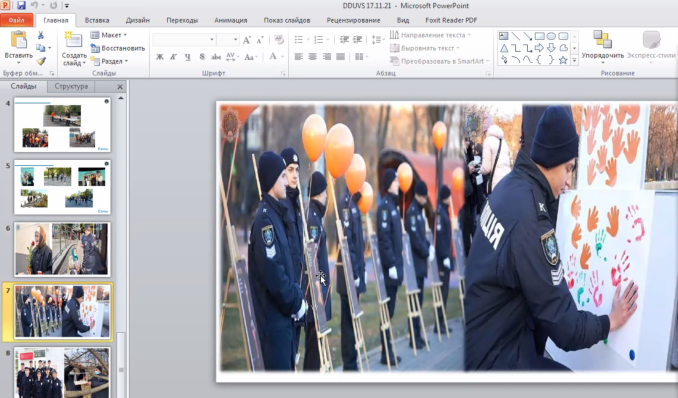678x398 pixels.
Task: Switch slide pane to Структура tab
Action: [71, 86]
